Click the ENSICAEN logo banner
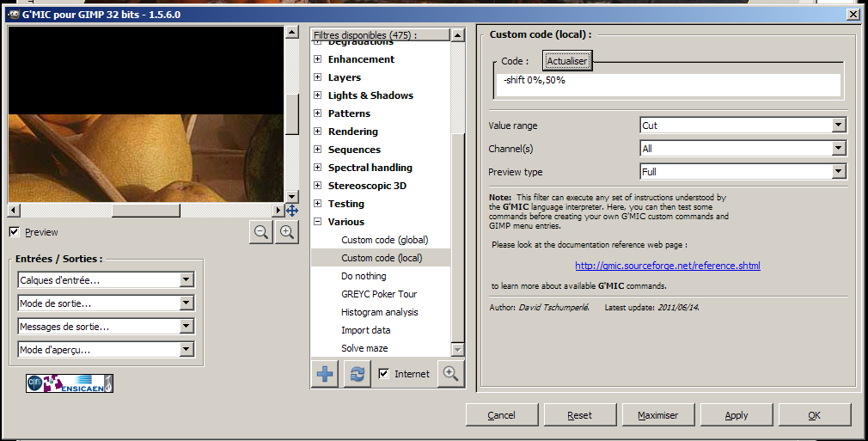The width and height of the screenshot is (868, 441). coord(70,383)
